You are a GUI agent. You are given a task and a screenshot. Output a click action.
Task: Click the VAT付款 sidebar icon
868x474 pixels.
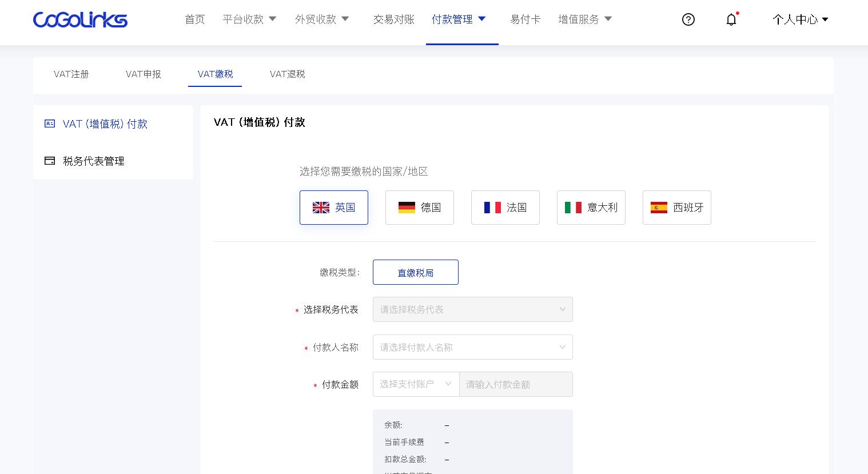coord(50,124)
